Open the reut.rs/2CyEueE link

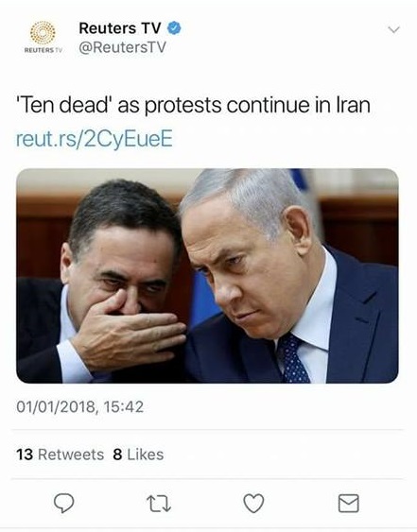point(95,139)
